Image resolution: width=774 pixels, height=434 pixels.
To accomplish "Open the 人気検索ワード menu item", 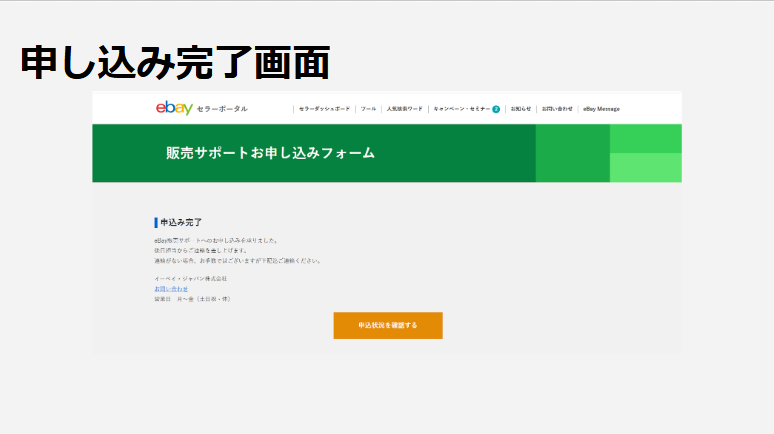I will pyautogui.click(x=404, y=109).
